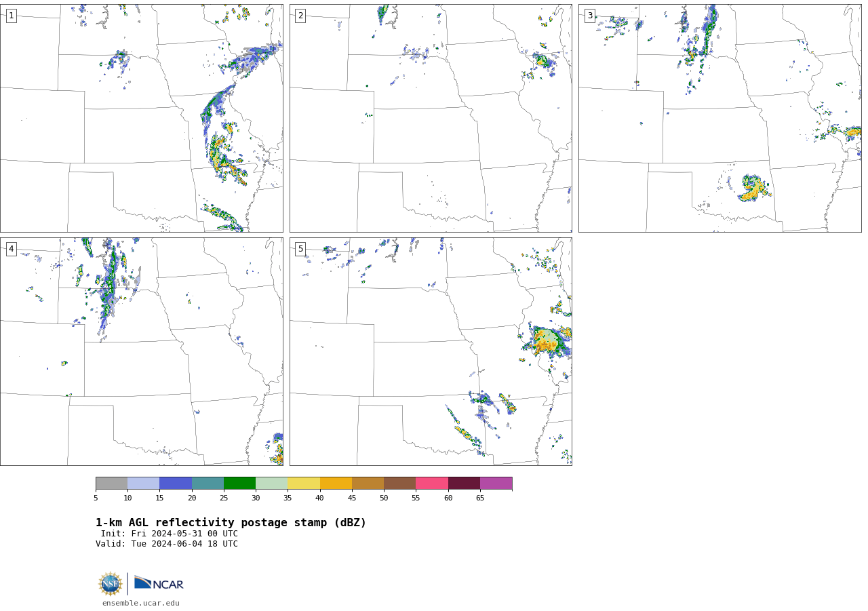868x611 pixels.
Task: Click the maroon 60-65 dBZ swatch
Action: 464,484
